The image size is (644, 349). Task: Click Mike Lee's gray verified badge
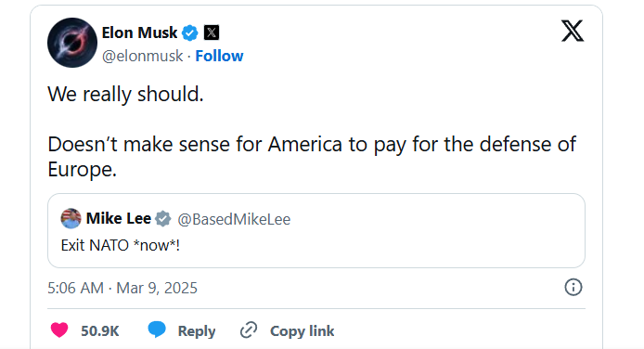[163, 219]
